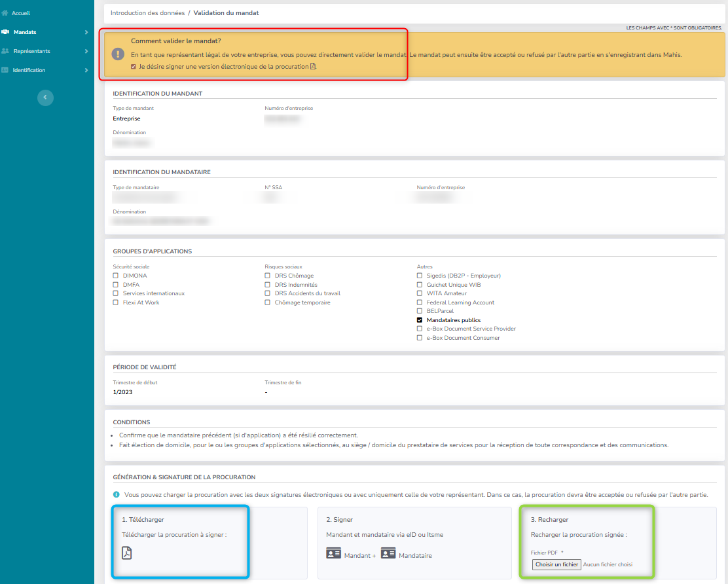Image resolution: width=728 pixels, height=584 pixels.
Task: Check the DIMONA checkbox
Action: [x=116, y=276]
